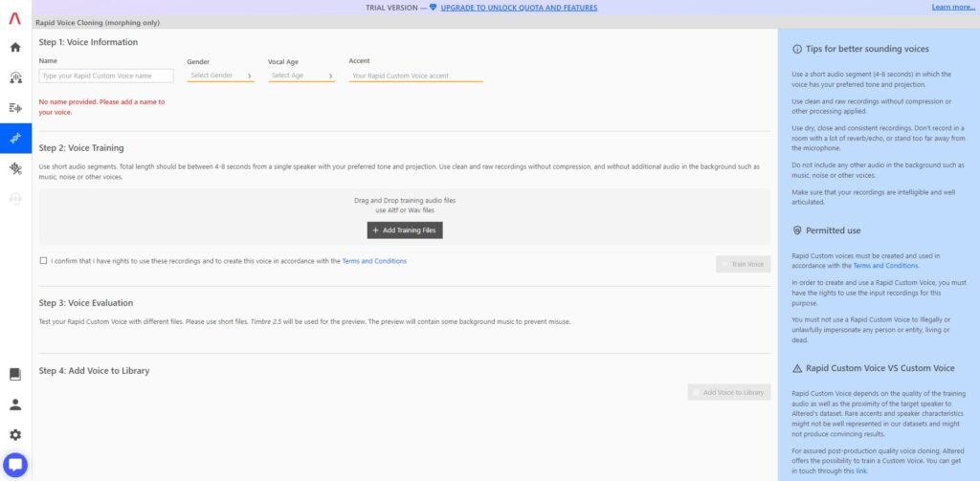Follow the Custom Voice contact link
The height and width of the screenshot is (481, 980).
861,471
